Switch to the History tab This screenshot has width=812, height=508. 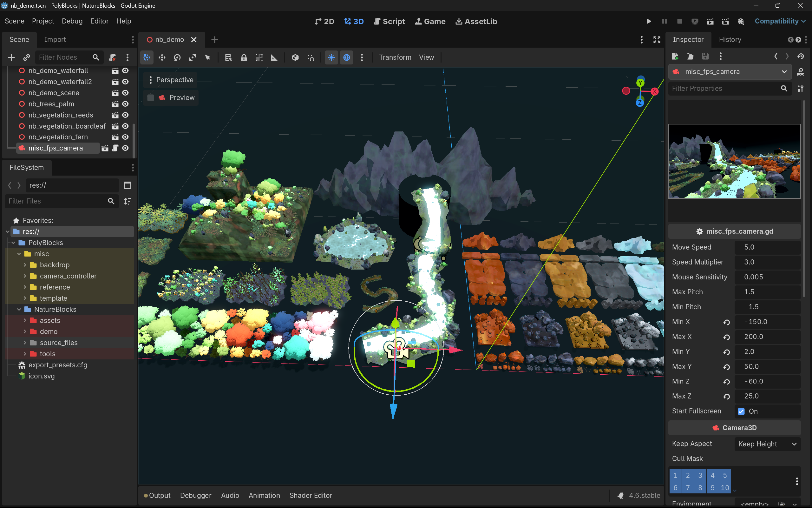pos(730,40)
